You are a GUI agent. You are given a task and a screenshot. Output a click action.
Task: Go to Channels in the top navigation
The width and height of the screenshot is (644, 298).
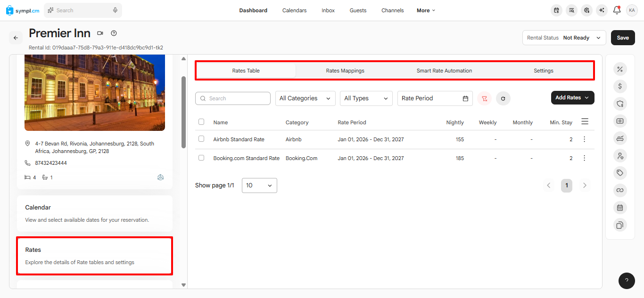[x=393, y=10]
